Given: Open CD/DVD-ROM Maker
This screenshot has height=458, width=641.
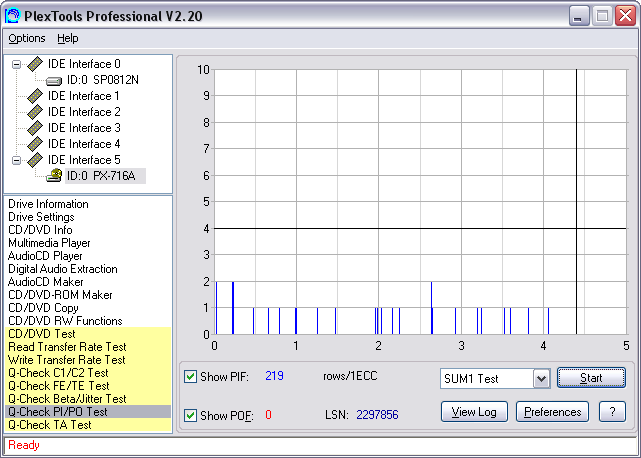Looking at the screenshot, I should pos(60,295).
